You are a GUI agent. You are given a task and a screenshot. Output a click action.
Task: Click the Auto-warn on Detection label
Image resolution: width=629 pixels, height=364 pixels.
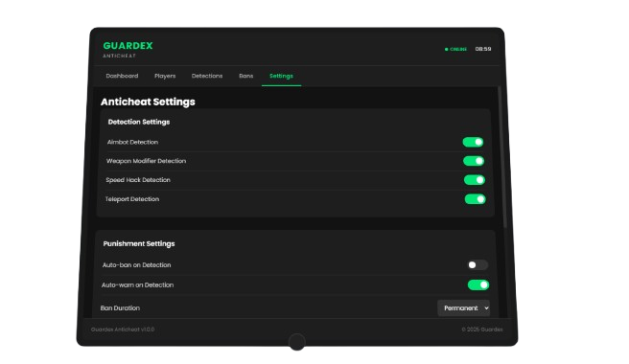pos(138,285)
